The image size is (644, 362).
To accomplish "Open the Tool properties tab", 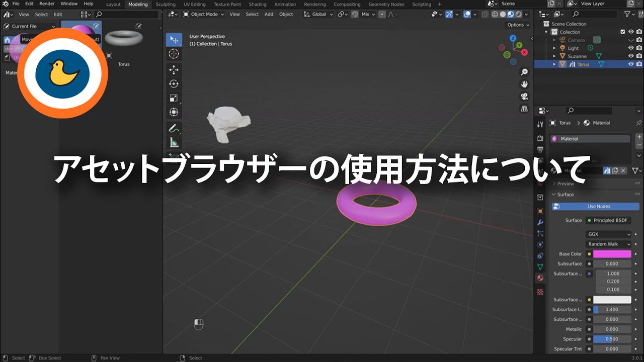I will tap(540, 124).
